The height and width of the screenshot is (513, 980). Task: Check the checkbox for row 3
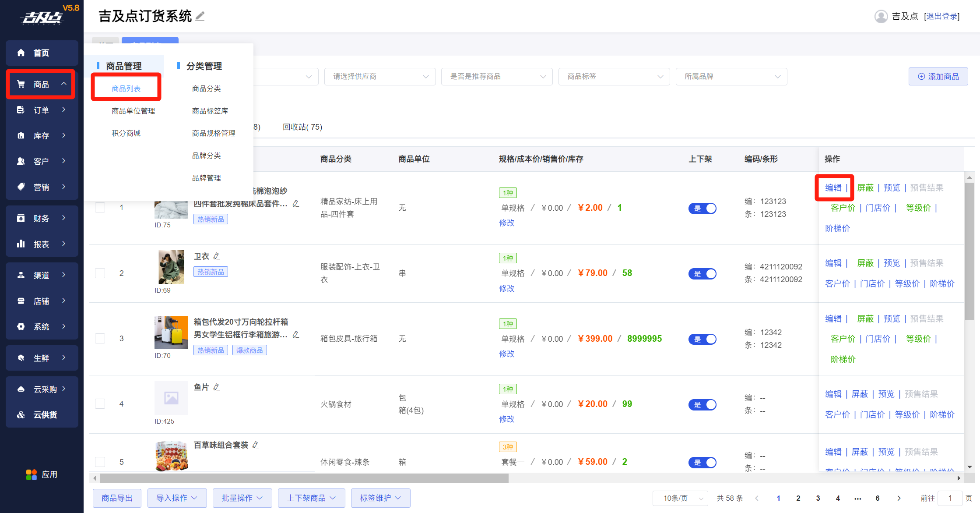[100, 339]
